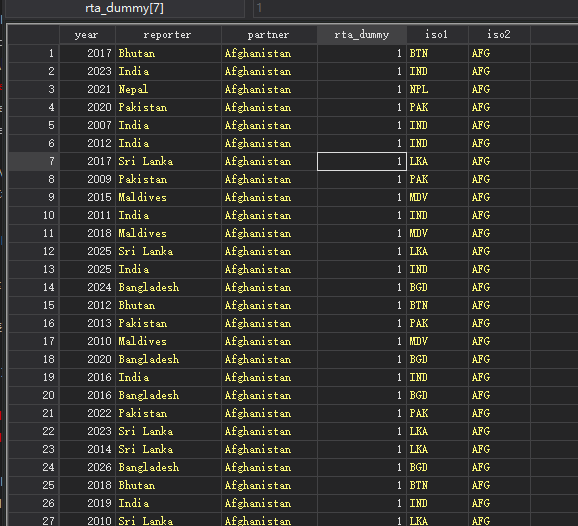Click reporter cell Nepal in row 3
The image size is (578, 526).
pyautogui.click(x=168, y=90)
